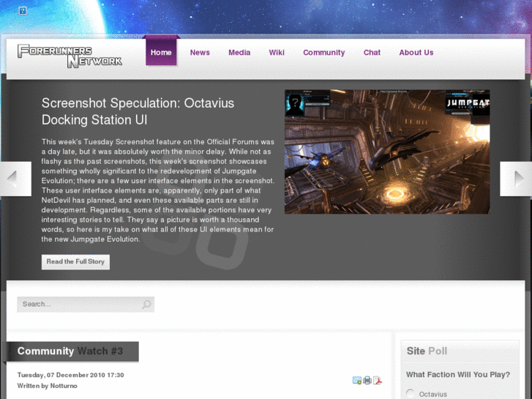
Task: Focus the Search input field
Action: pos(86,305)
